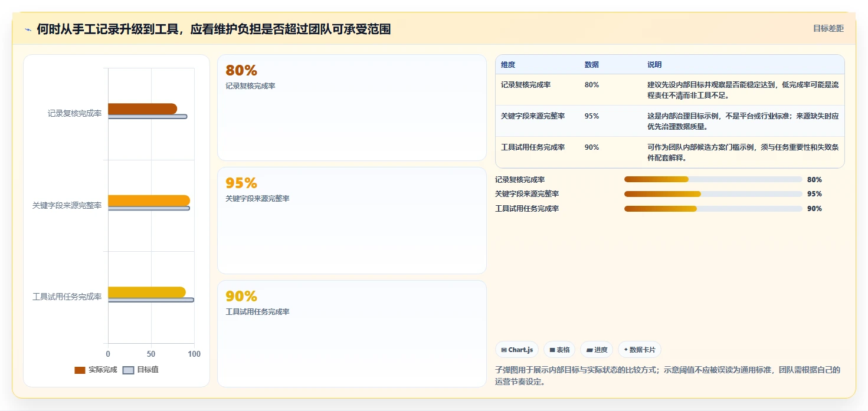Image resolution: width=868 pixels, height=411 pixels.
Task: Click the 关键字段来源完整率 progress bar
Action: point(713,193)
